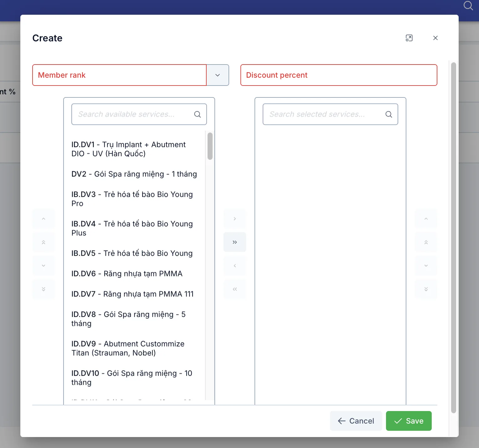Screen dimensions: 479x448
Task: Select ID.DV6 Răng nhựa tạm PMMA
Action: click(135, 274)
